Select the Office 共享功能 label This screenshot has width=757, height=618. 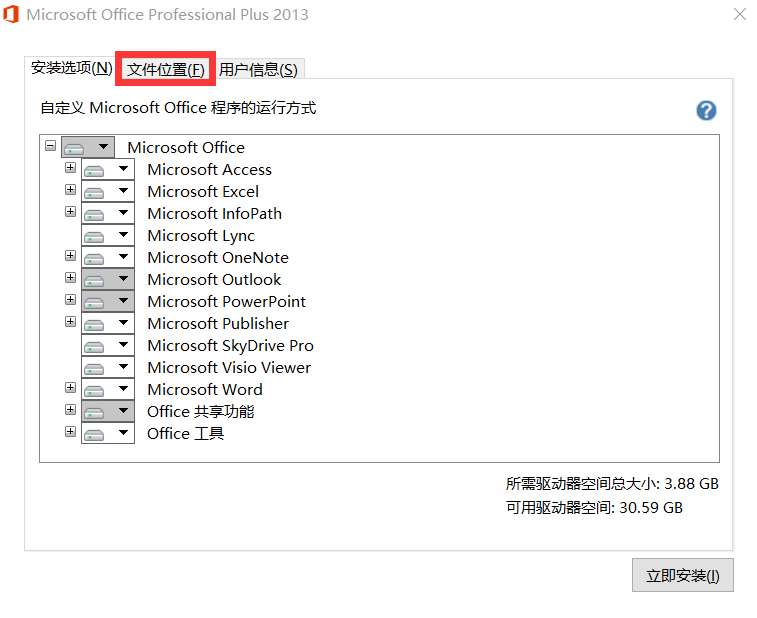[200, 411]
